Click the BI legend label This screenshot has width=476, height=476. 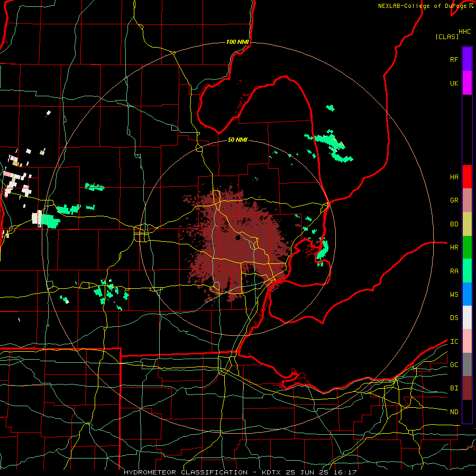coord(454,388)
